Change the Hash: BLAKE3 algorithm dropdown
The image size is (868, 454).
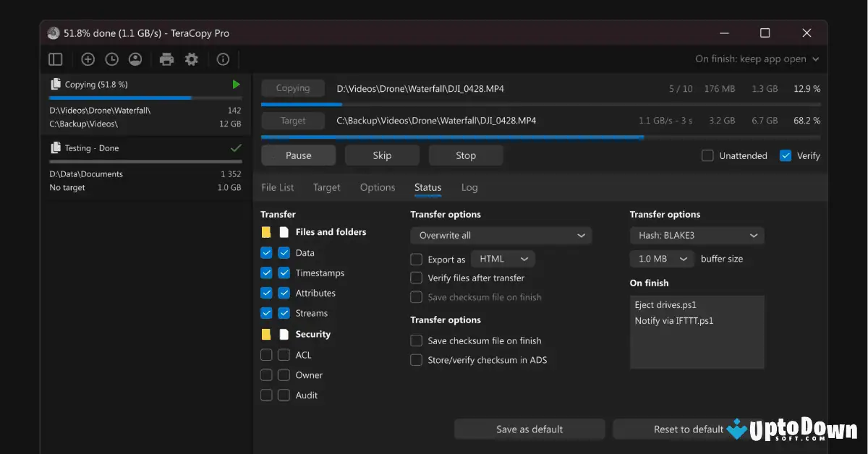pyautogui.click(x=696, y=235)
